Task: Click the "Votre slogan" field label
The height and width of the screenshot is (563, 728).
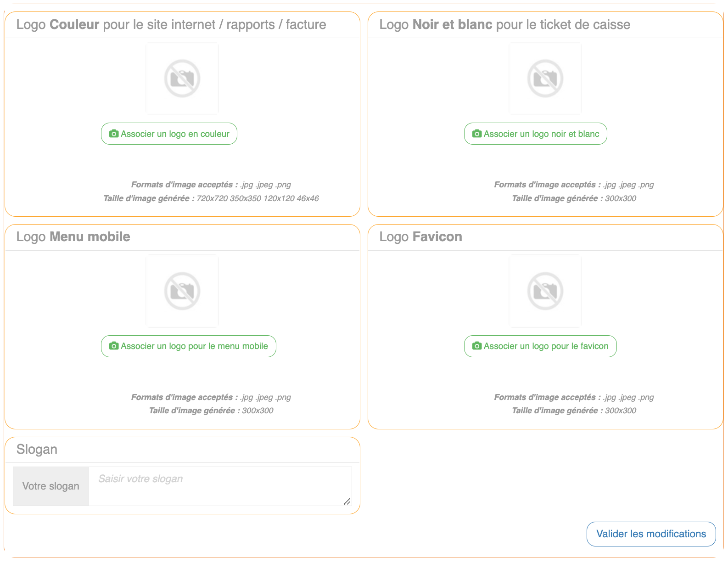Action: tap(50, 486)
